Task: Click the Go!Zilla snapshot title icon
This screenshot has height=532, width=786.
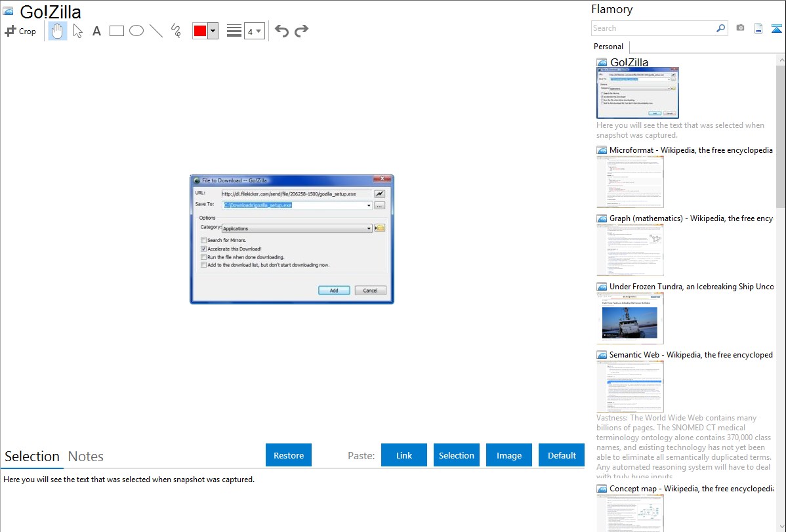Action: (x=8, y=11)
